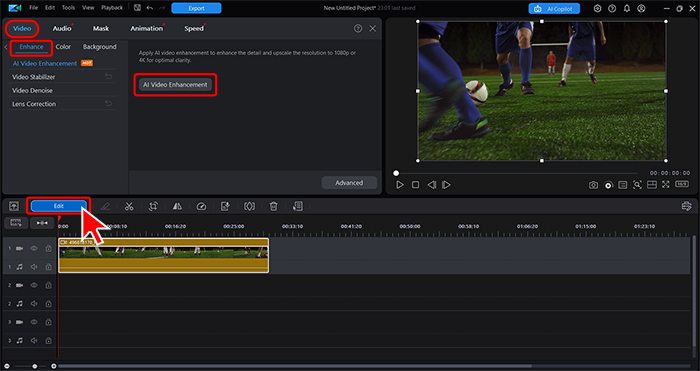Open the notifications bell icon

pos(627,8)
